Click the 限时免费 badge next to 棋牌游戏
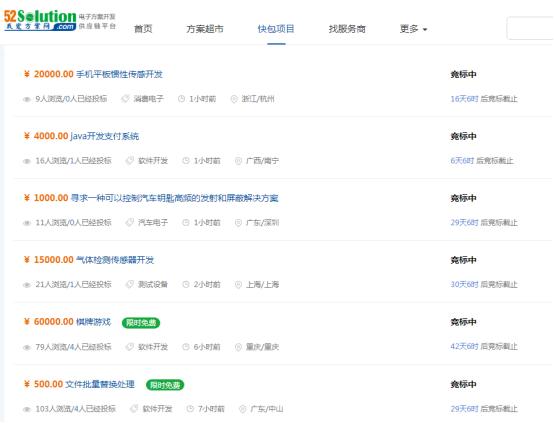Screen dimensions: 554x423 pos(141,323)
